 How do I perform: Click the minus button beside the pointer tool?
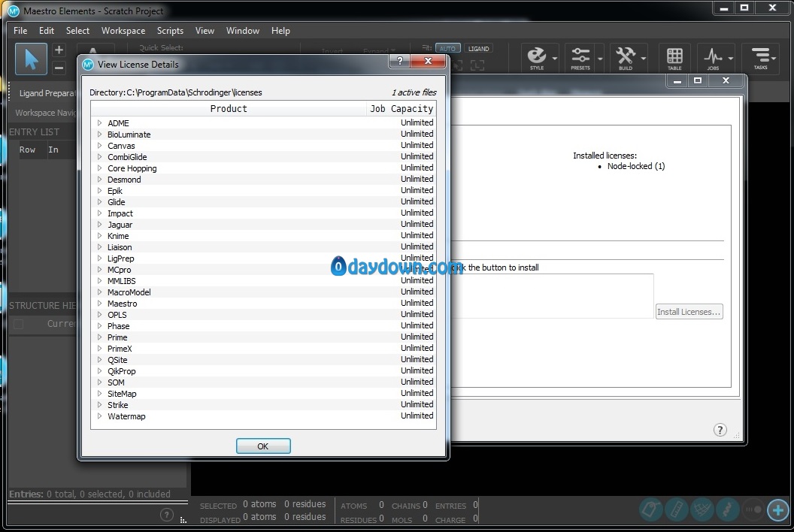coord(59,68)
